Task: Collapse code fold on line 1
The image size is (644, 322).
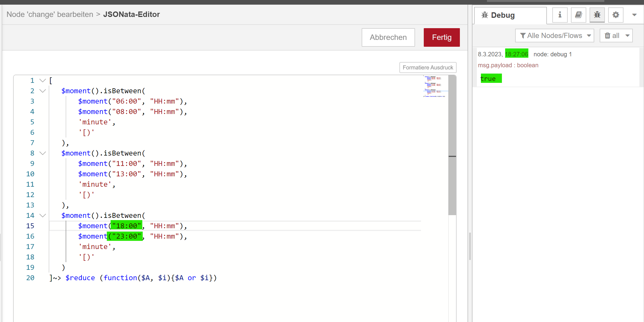Action: click(42, 80)
